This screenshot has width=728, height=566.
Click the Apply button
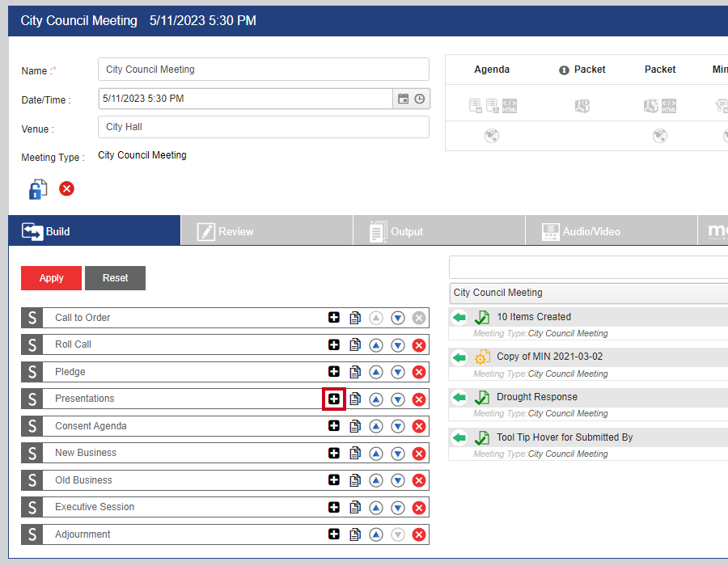pos(51,278)
